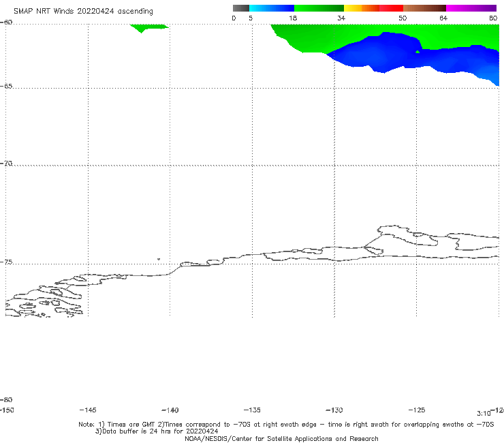Click the color scale label '34'
Screen dimensions: 504x443
341,18
